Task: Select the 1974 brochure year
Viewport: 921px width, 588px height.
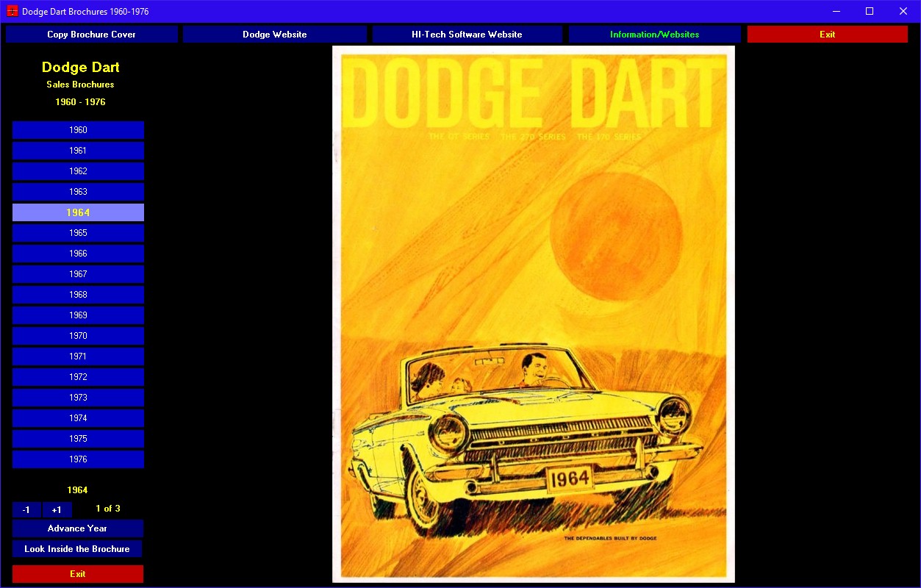Action: point(78,418)
